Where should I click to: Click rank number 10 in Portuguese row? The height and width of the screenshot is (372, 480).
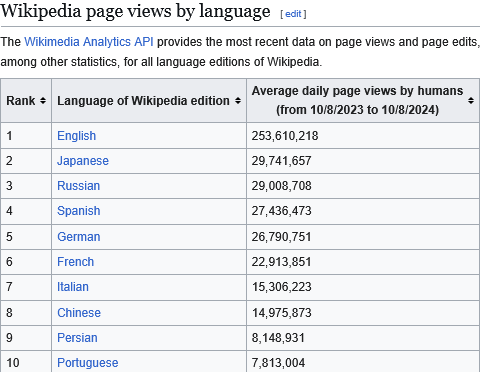13,363
